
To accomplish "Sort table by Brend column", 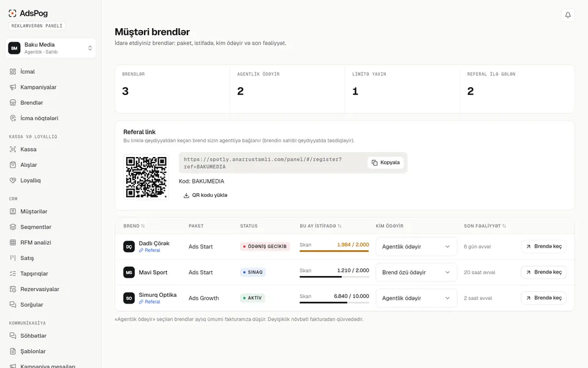I will click(x=134, y=226).
